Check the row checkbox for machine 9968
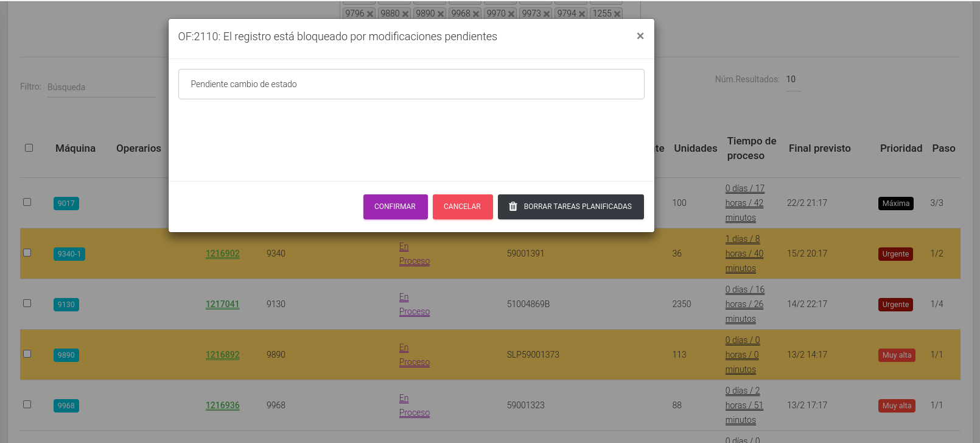 point(27,404)
